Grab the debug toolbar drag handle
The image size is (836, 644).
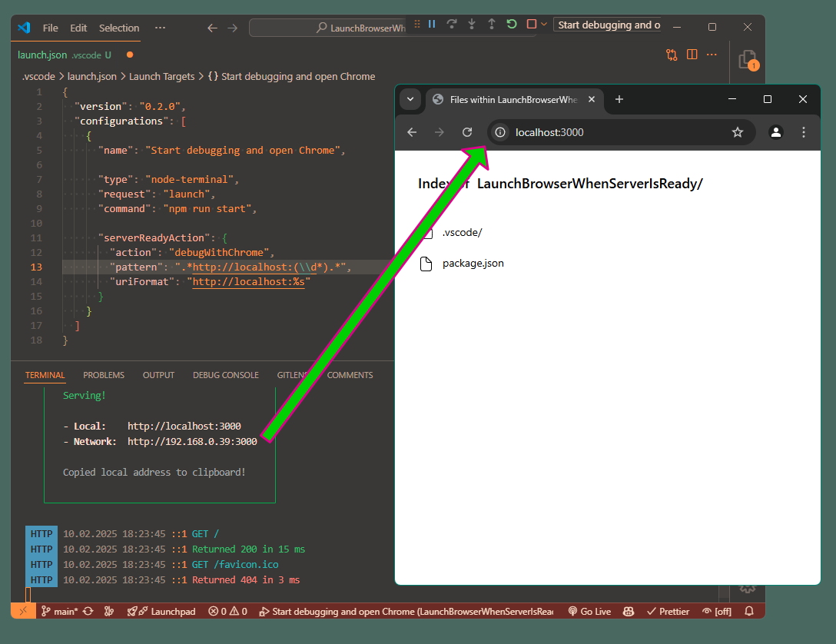pos(417,24)
